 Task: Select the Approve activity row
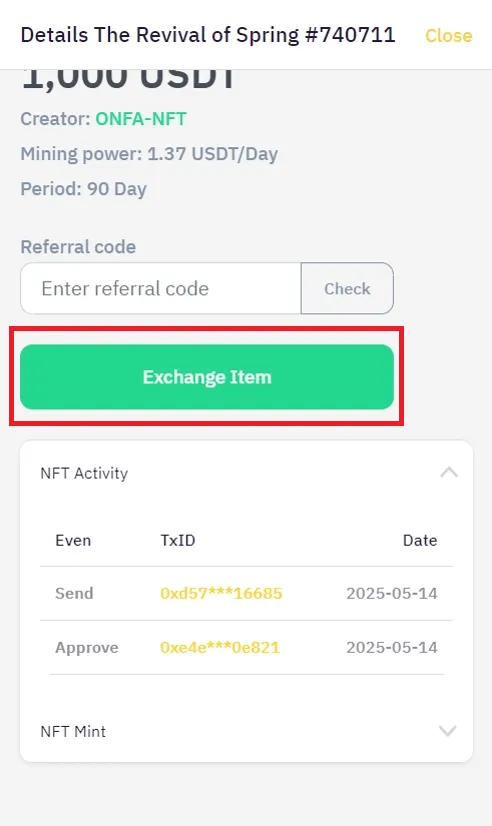pos(247,647)
